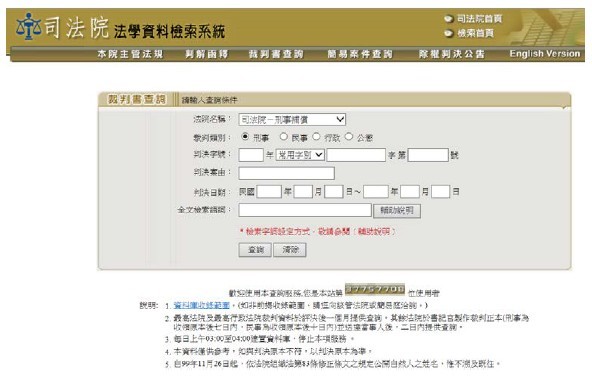Open the 資料庫收錄範圍 link

point(202,305)
